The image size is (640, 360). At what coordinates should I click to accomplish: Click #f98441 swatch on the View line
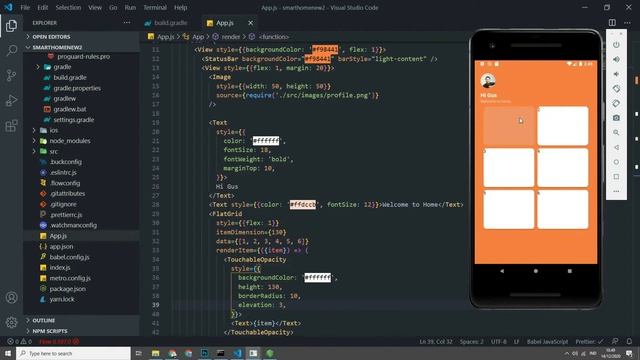(x=325, y=49)
